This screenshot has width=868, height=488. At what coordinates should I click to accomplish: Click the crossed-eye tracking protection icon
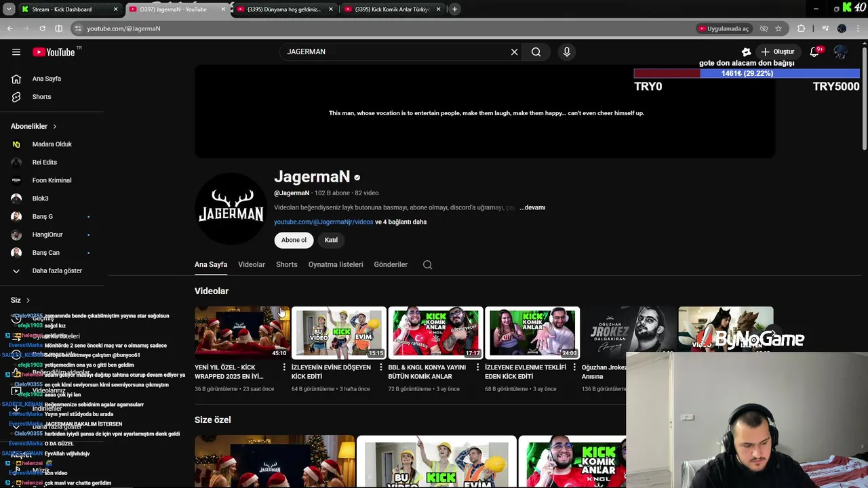[764, 28]
